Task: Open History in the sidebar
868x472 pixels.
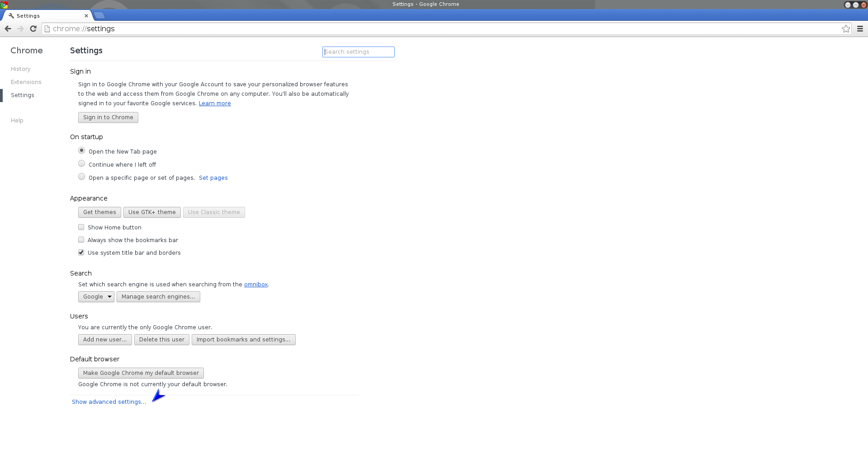Action: coord(21,69)
